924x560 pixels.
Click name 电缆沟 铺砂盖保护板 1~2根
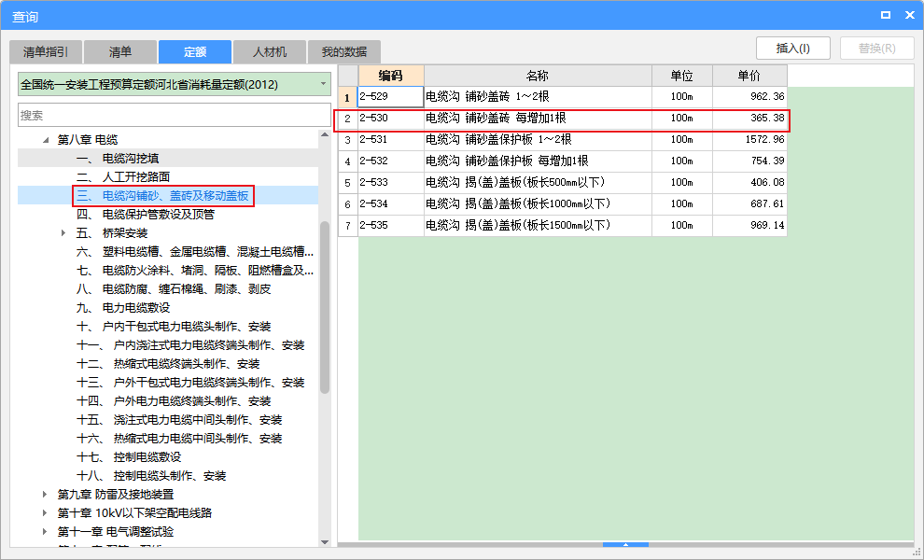coord(498,140)
